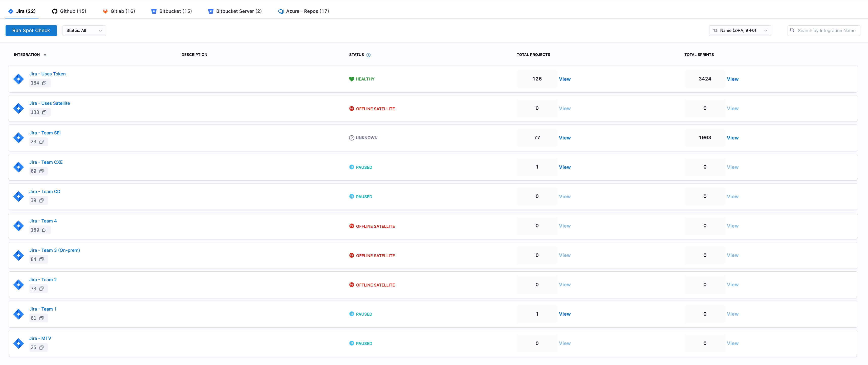Screen dimensions: 868x365
Task: Copy the ID of Jira - MTV integration
Action: click(41, 347)
